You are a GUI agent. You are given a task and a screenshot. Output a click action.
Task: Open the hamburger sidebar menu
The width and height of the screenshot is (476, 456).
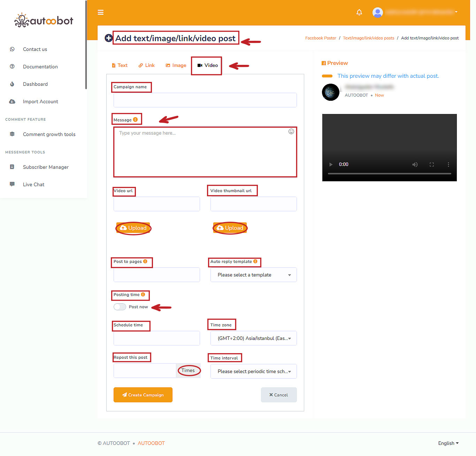point(101,13)
